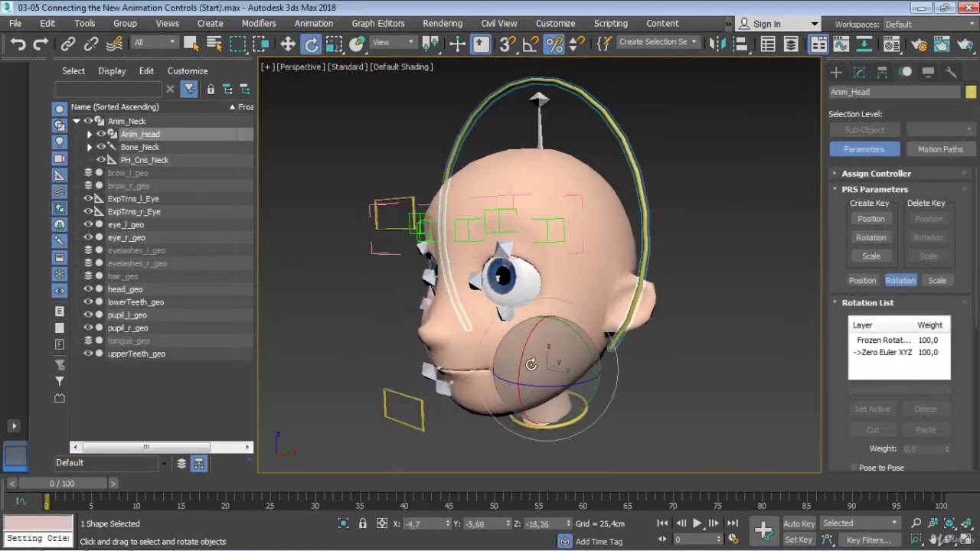Activate Select and Rotate tool
The width and height of the screenshot is (980, 551).
pos(312,44)
